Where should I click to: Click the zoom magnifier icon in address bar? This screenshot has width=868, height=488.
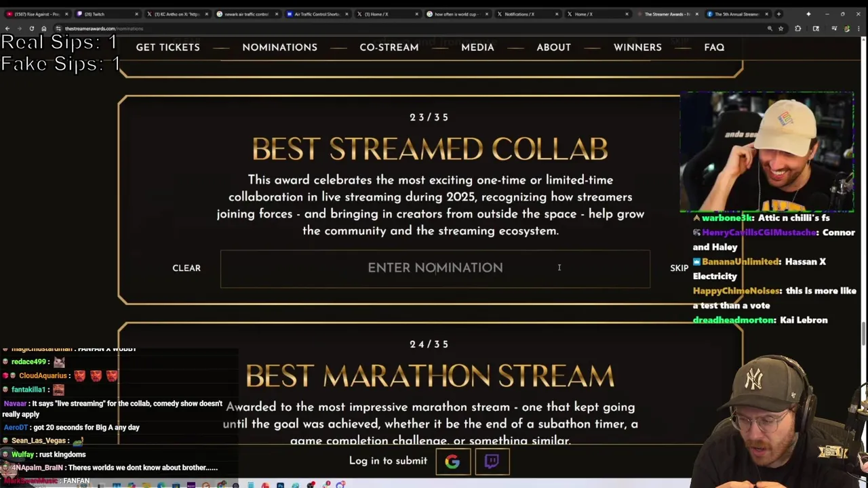[x=769, y=28]
